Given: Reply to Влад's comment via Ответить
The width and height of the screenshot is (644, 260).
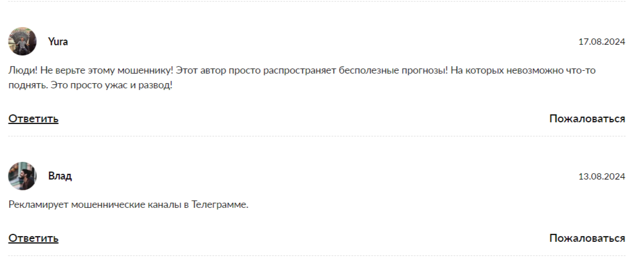Looking at the screenshot, I should (33, 238).
